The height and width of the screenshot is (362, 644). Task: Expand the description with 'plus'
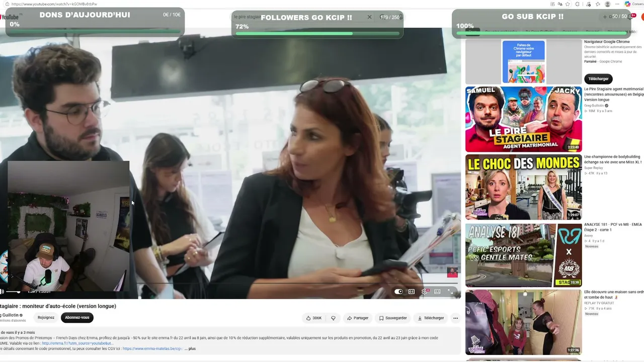pos(192,348)
